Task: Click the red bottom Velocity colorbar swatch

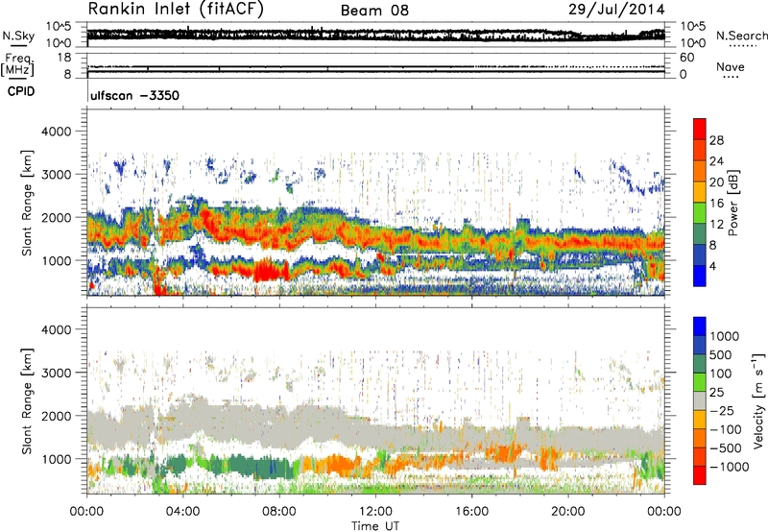Action: [x=700, y=475]
